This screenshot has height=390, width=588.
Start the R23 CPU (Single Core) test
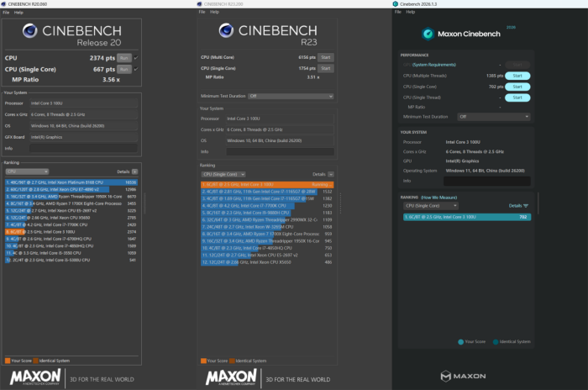326,68
